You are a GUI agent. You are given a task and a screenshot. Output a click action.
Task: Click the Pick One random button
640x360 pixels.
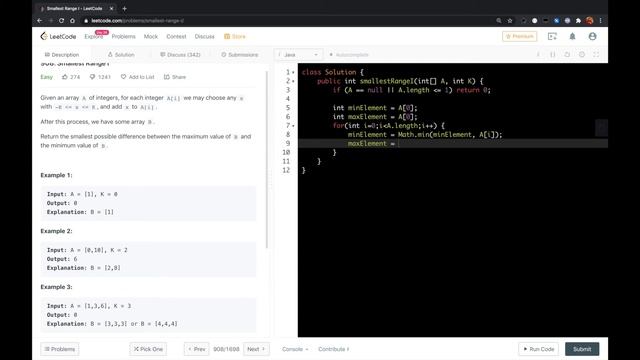click(x=148, y=349)
